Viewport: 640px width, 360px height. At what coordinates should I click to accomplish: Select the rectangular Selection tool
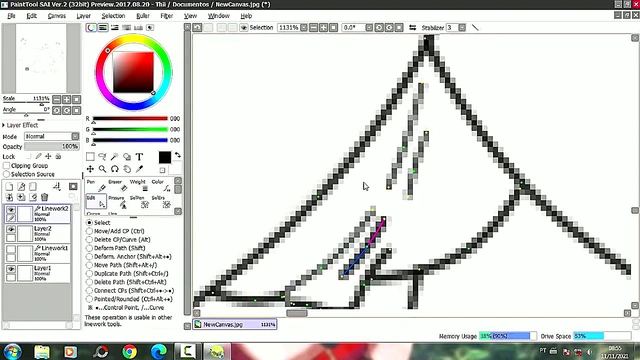pos(90,157)
